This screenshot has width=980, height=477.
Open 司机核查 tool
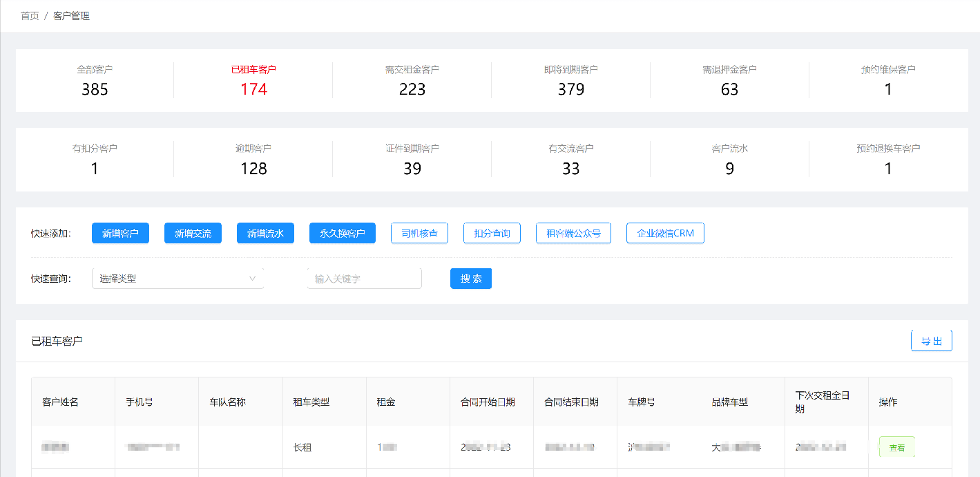click(419, 234)
